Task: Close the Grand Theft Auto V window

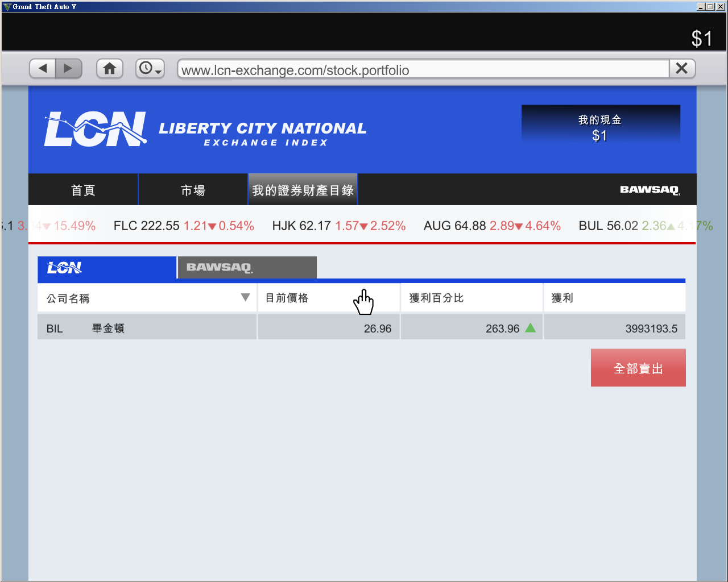Action: tap(721, 7)
